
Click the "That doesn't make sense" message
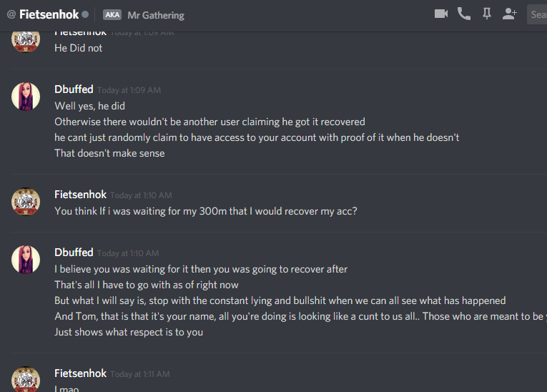[109, 153]
